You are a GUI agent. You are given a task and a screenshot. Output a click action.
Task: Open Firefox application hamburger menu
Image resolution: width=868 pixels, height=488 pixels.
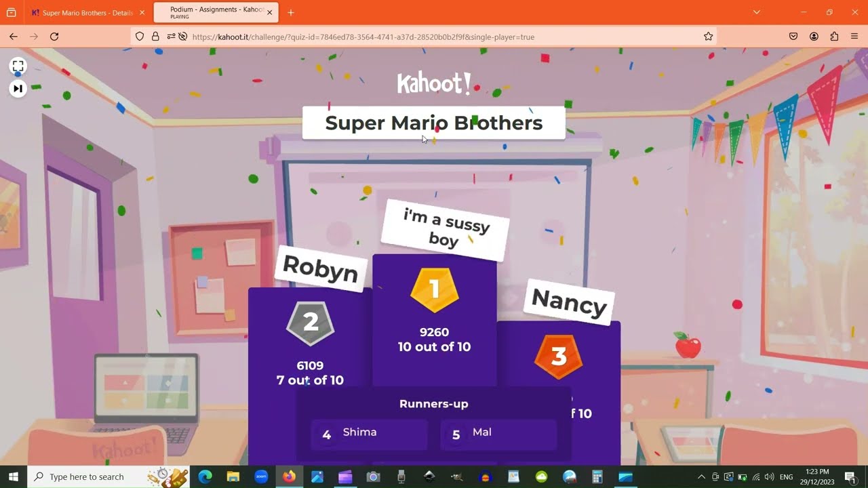pyautogui.click(x=854, y=37)
